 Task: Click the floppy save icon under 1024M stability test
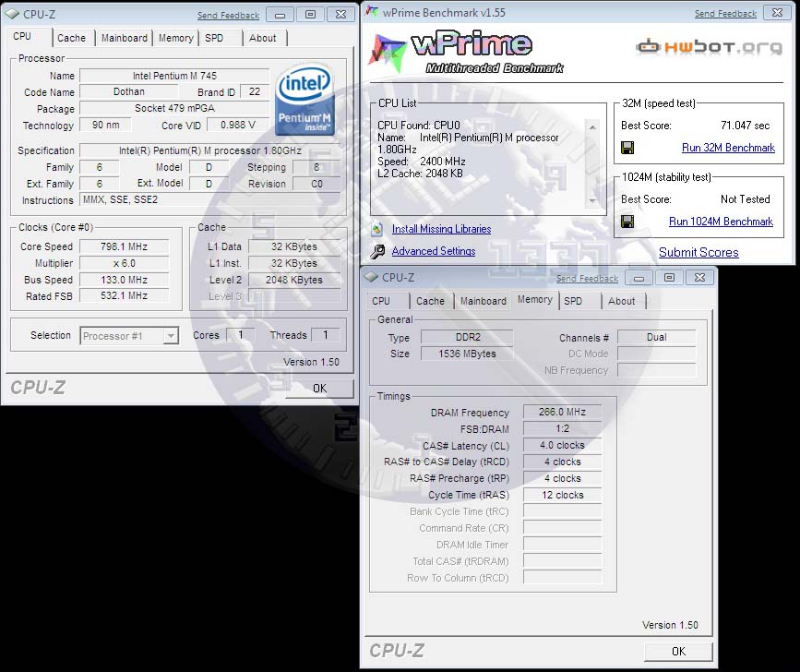coord(627,221)
